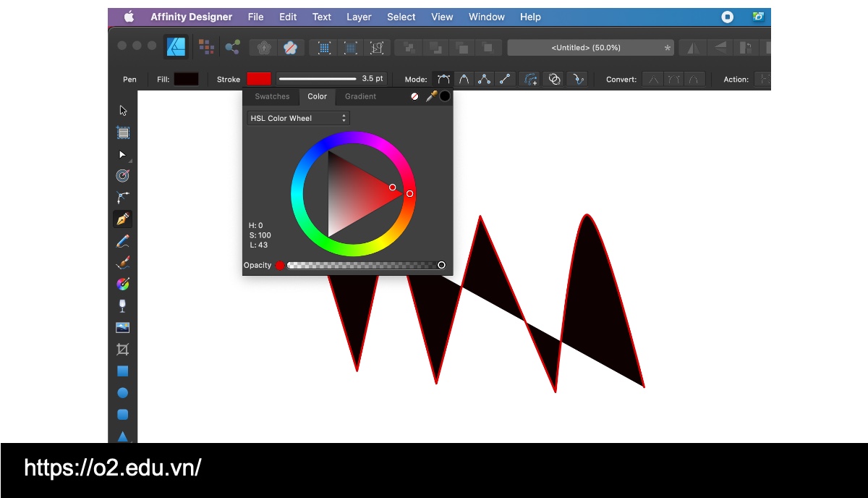Select the Color tab
The height and width of the screenshot is (498, 868).
pyautogui.click(x=317, y=96)
